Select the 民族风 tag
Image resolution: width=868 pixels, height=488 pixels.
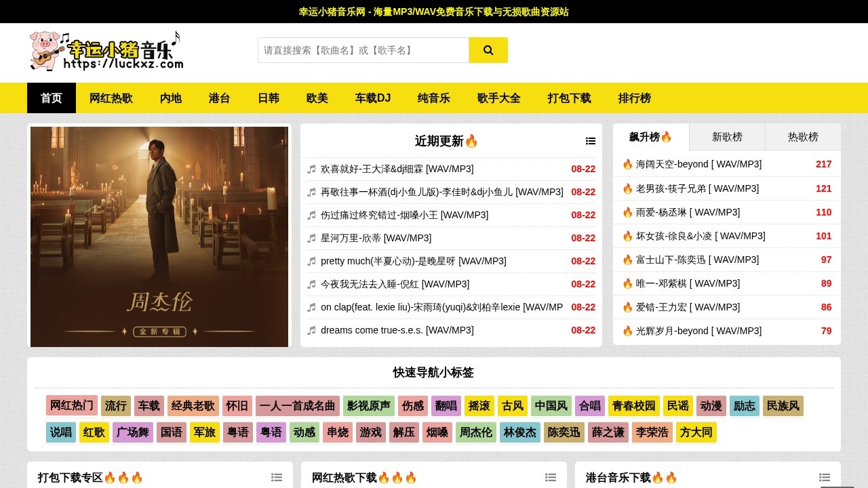(x=783, y=406)
